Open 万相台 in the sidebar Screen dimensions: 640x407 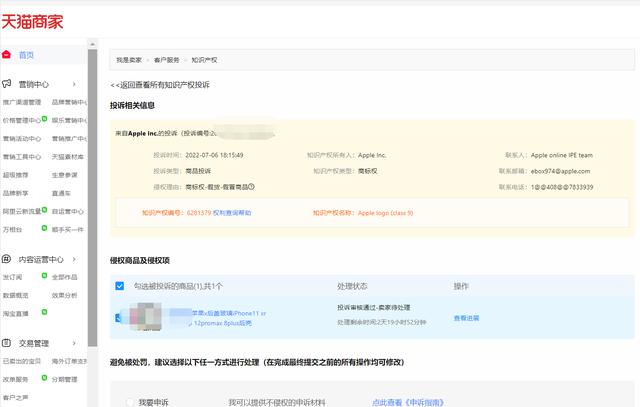[12, 229]
